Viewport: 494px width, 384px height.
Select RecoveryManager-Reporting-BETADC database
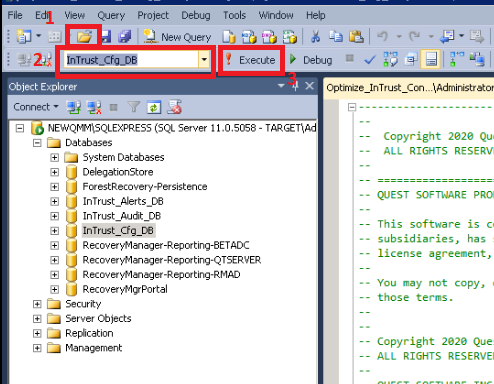click(166, 245)
